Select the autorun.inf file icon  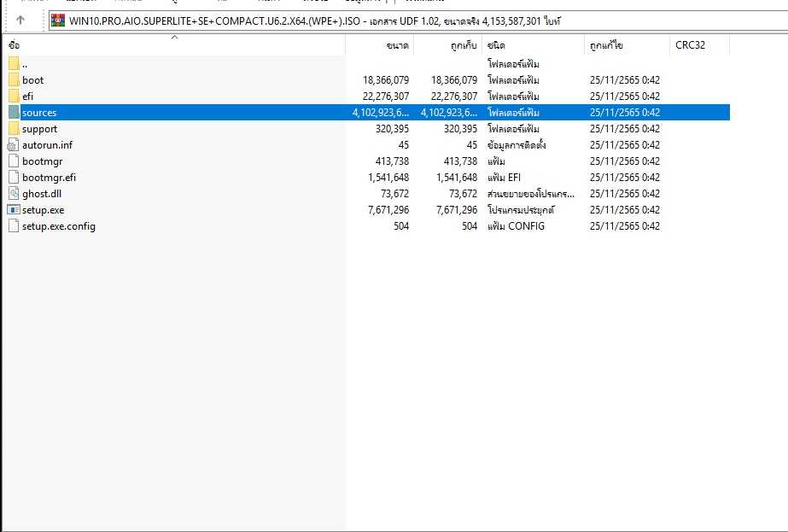tap(14, 145)
